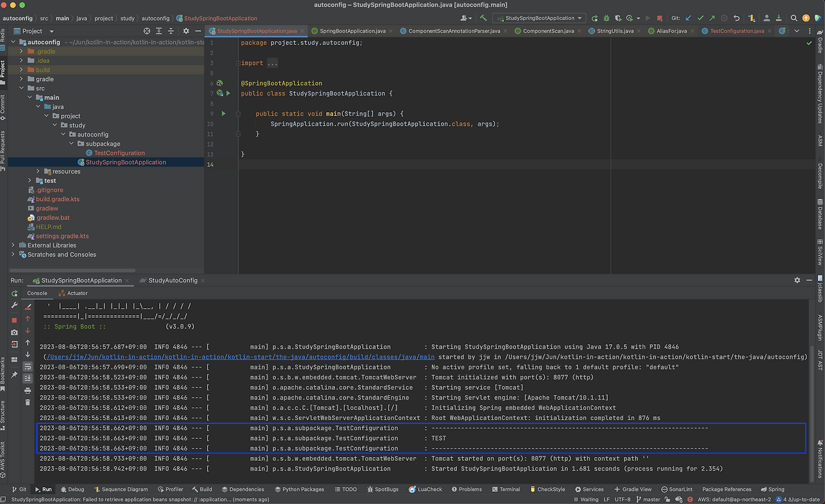Rerun application from Run panel

[x=14, y=293]
